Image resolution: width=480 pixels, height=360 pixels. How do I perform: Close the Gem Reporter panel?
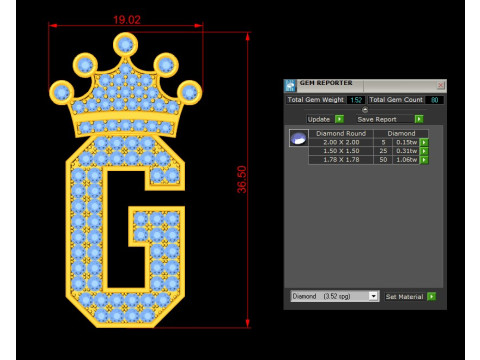[x=440, y=85]
